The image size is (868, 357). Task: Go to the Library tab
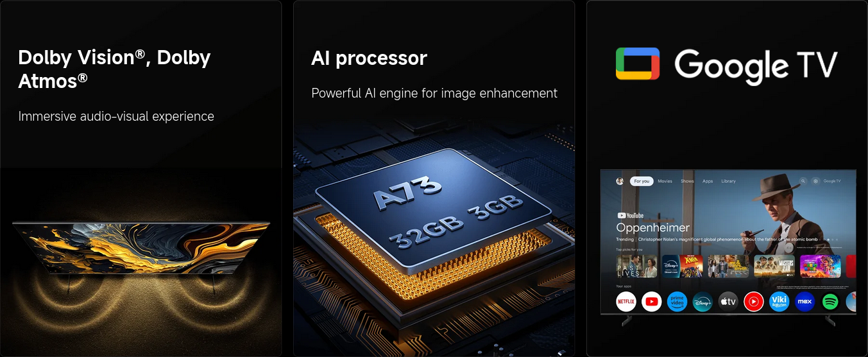click(728, 181)
